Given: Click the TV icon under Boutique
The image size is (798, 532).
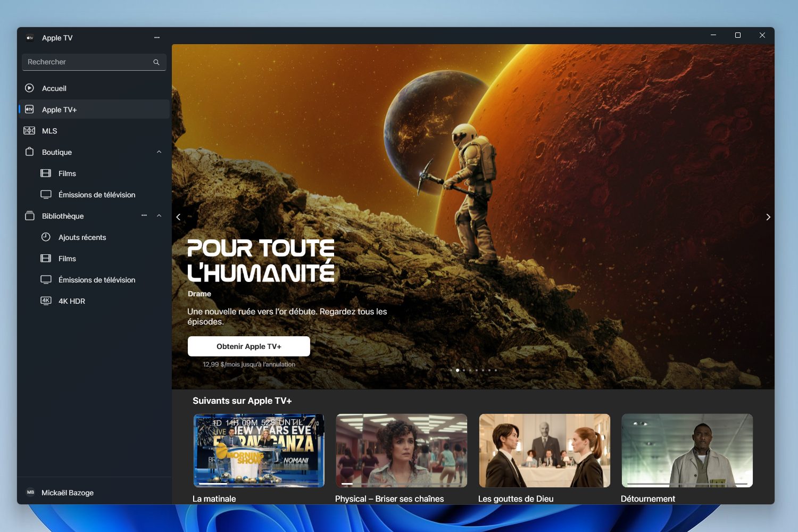Looking at the screenshot, I should point(46,194).
